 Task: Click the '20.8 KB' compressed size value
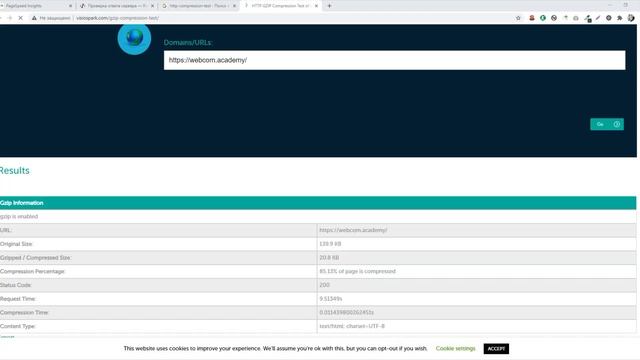(329, 258)
